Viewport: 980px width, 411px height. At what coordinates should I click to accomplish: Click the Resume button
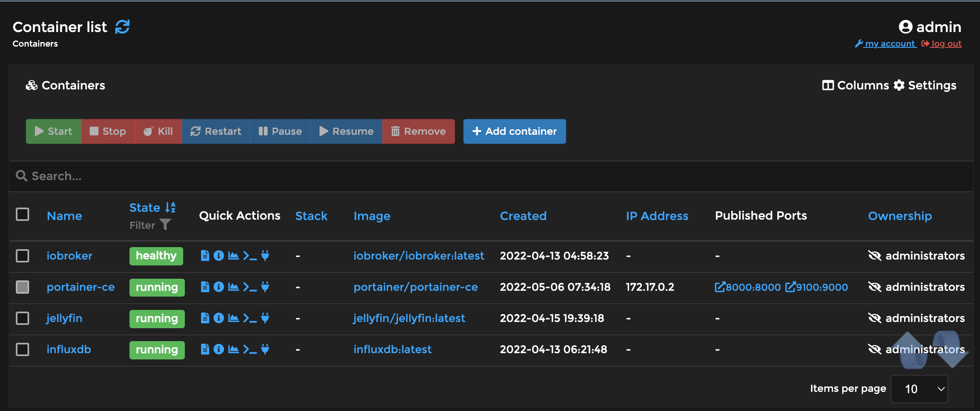[346, 131]
